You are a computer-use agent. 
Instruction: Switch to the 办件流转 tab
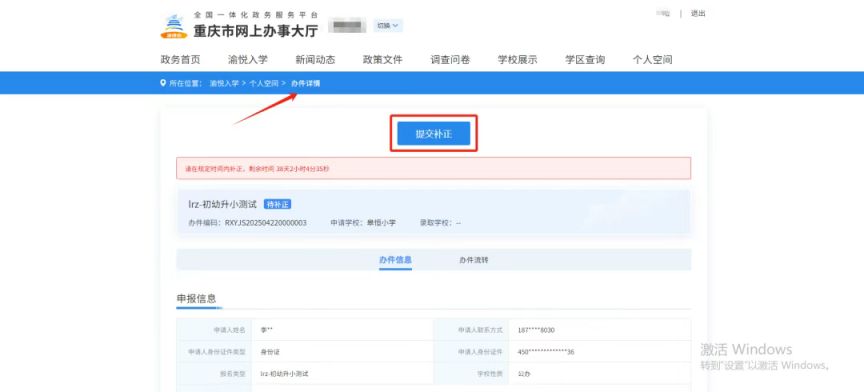click(x=473, y=260)
